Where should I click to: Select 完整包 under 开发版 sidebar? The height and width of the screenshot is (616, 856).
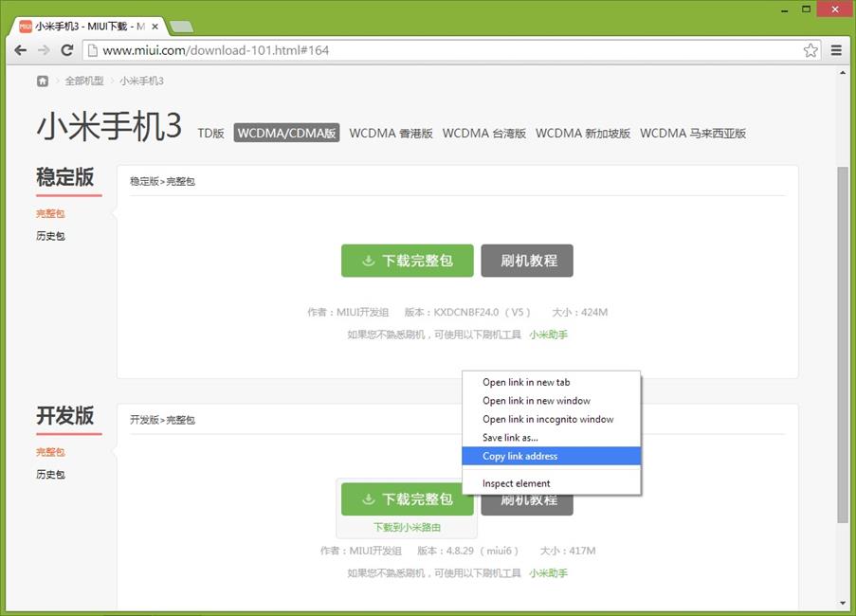tap(50, 452)
